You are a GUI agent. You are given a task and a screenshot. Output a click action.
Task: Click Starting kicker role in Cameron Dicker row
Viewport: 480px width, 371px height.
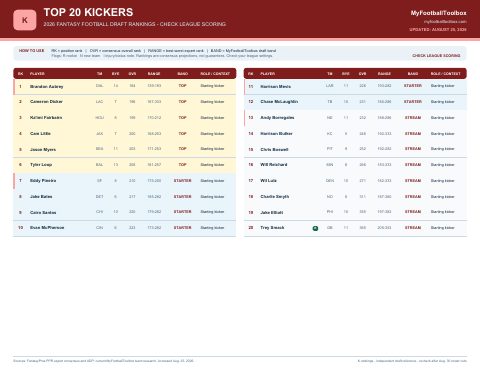point(212,101)
